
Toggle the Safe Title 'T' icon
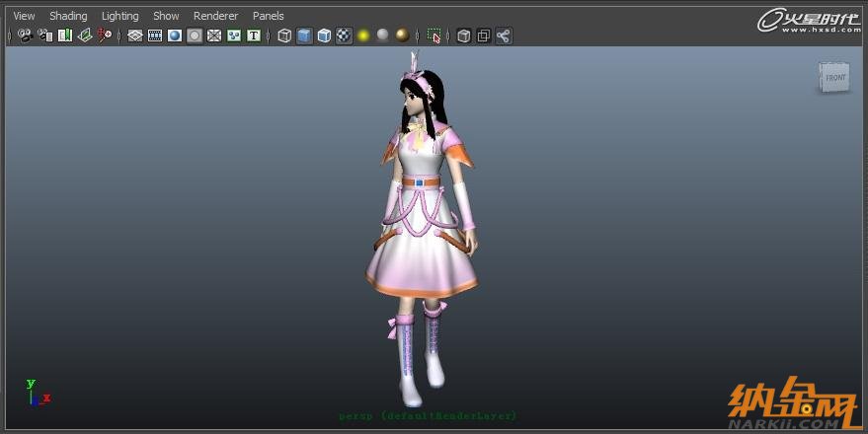(x=254, y=36)
